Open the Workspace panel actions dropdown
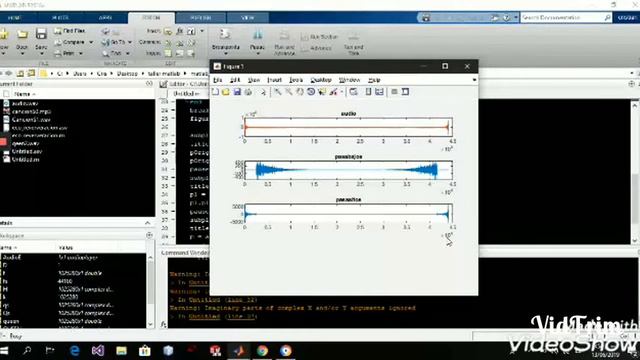The width and height of the screenshot is (640, 360). (x=149, y=236)
